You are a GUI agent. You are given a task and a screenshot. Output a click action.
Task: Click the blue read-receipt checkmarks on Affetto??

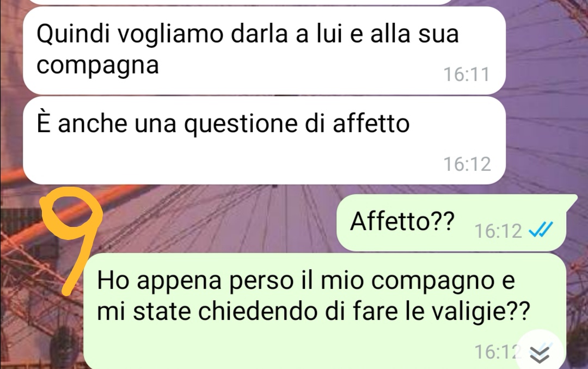point(541,230)
